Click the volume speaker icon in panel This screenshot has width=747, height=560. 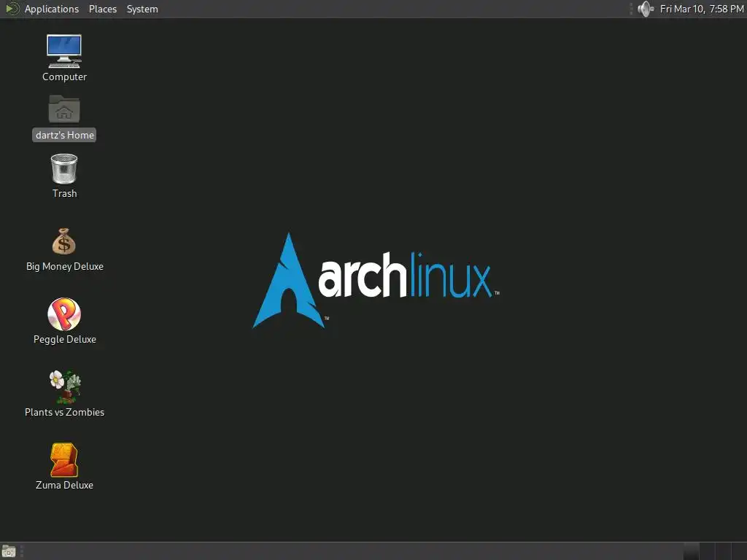click(x=646, y=9)
